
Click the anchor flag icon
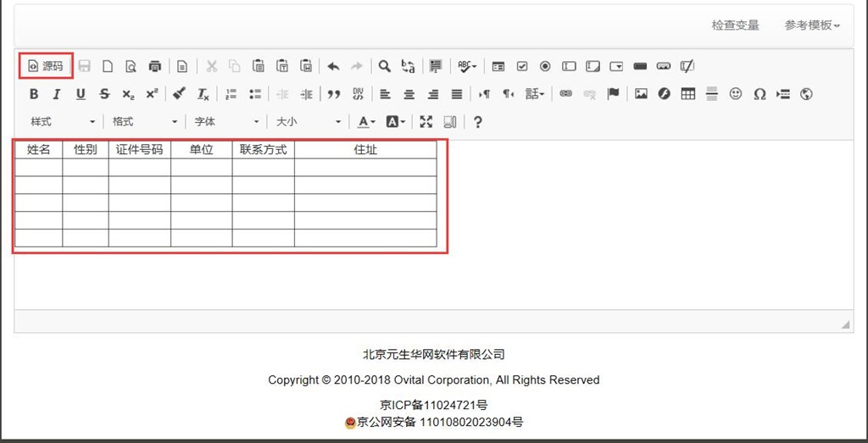click(x=613, y=94)
